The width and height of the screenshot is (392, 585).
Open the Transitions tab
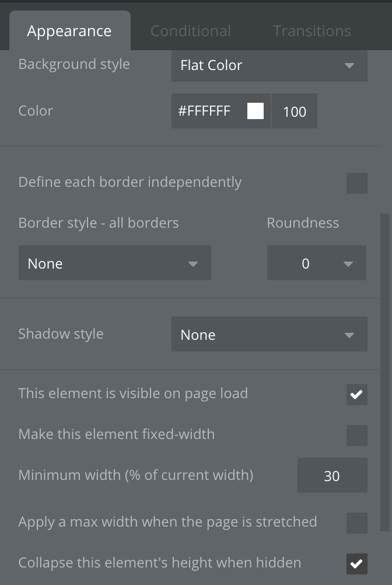click(x=311, y=31)
